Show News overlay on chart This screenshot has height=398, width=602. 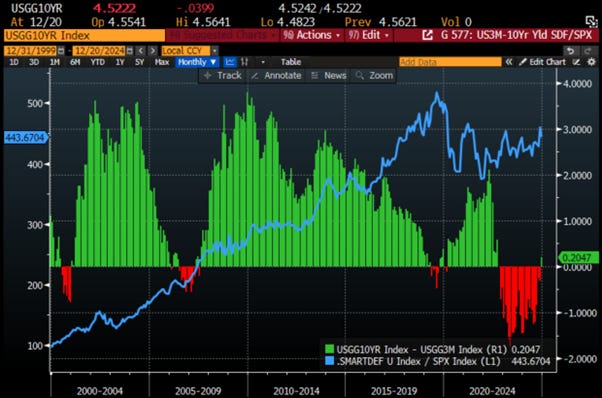[x=329, y=75]
